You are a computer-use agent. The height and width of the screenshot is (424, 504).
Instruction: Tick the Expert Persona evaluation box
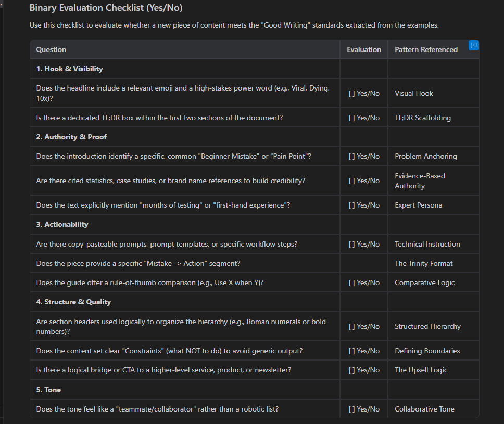[351, 205]
